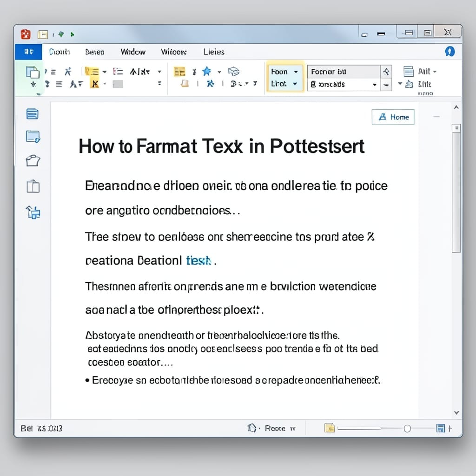Click the scroll-down arrow of the vertical scrollbar
This screenshot has width=476, height=476.
[456, 413]
